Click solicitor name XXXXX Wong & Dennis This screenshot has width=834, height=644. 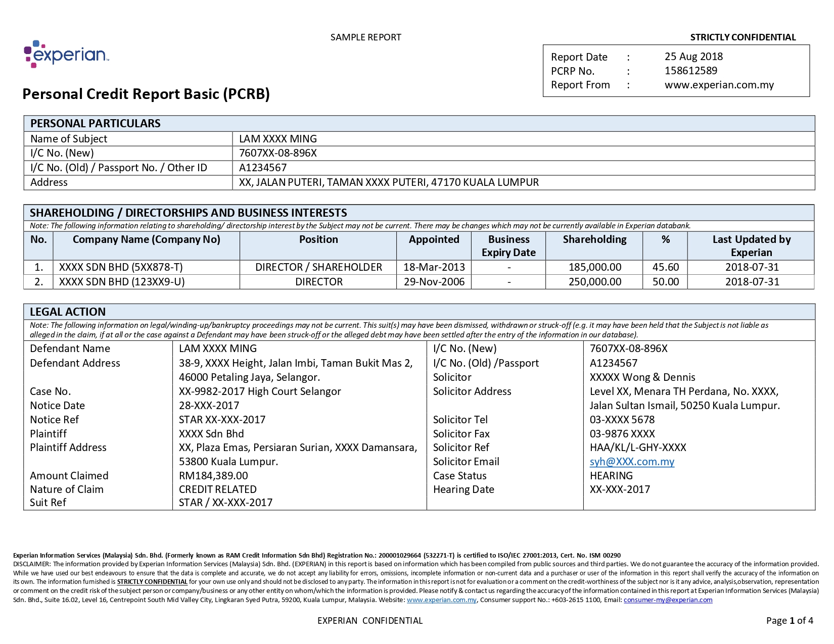(642, 377)
